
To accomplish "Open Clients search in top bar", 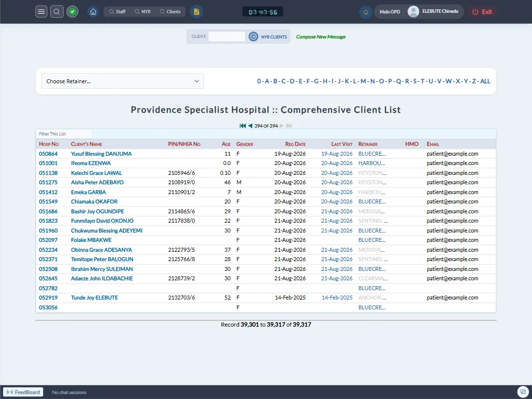I will [x=170, y=11].
